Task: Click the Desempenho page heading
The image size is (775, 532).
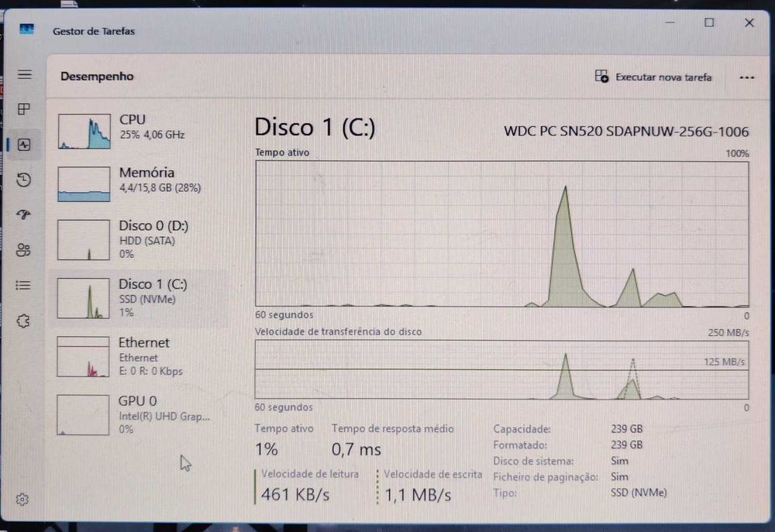Action: click(97, 77)
